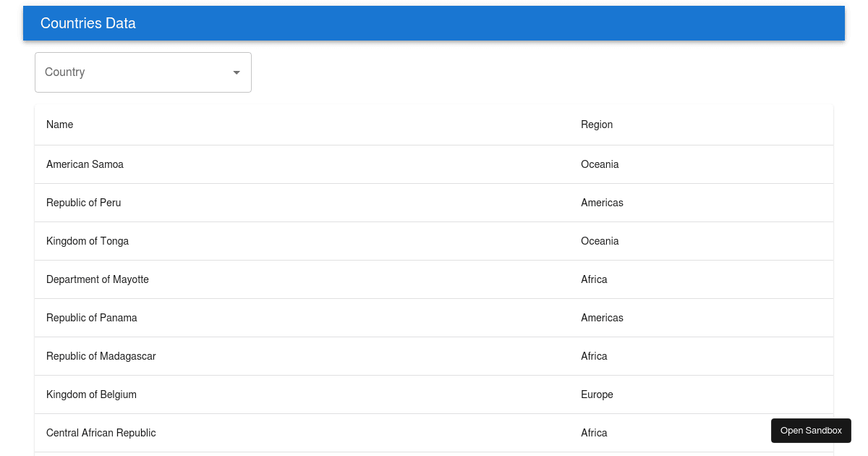This screenshot has height=456, width=868.
Task: Click the Africa region cell for Madagascar
Action: [x=594, y=356]
